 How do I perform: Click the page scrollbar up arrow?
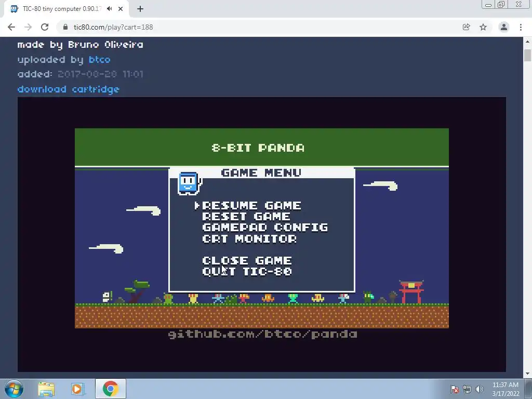pos(527,42)
